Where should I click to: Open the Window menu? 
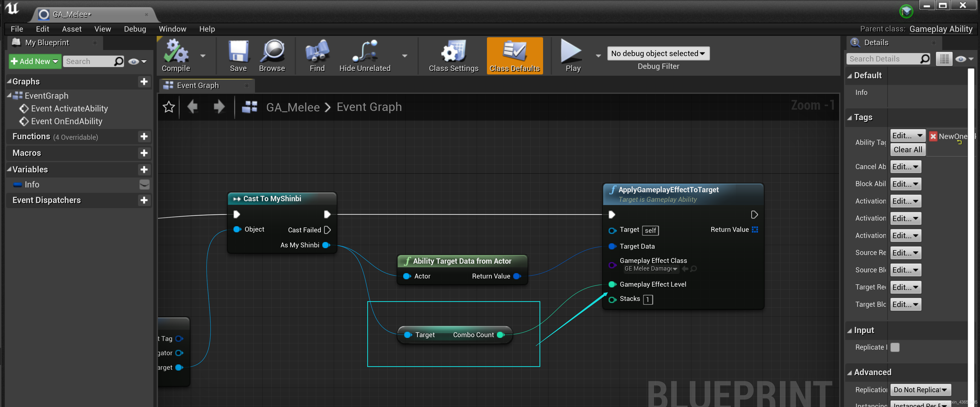[x=172, y=29]
